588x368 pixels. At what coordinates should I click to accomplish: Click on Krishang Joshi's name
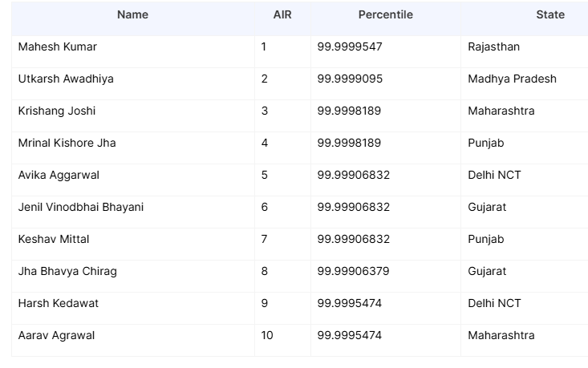[x=57, y=111]
